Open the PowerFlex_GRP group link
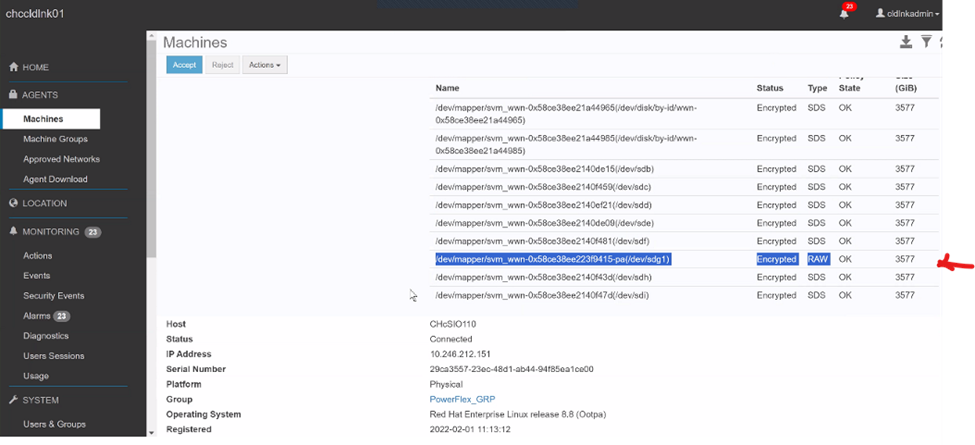Screen dimensions: 975x445 462,399
